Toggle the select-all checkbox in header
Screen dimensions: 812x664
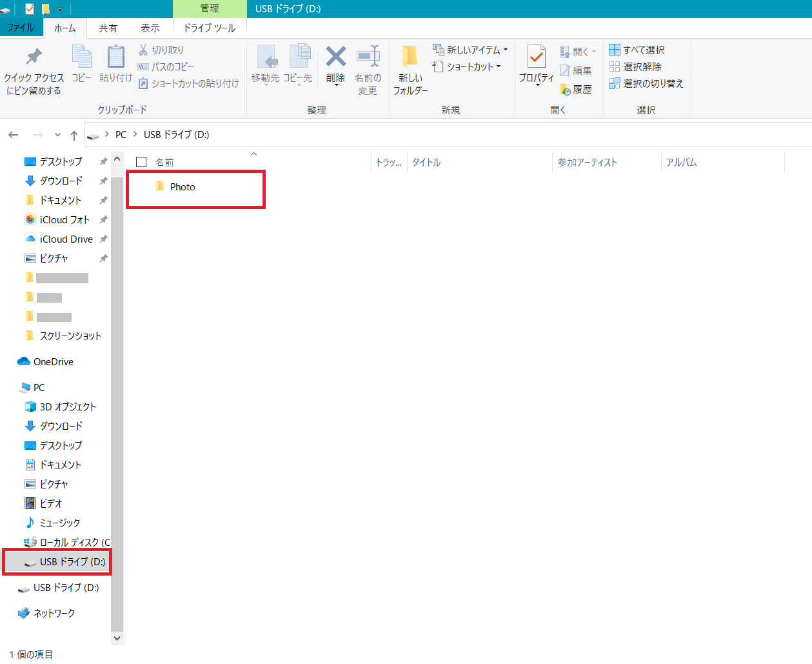[141, 162]
